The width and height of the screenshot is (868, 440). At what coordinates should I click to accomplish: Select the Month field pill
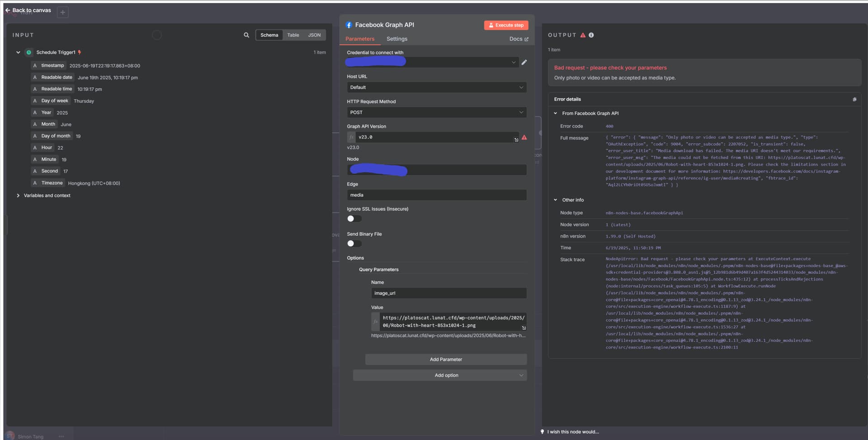pyautogui.click(x=44, y=124)
